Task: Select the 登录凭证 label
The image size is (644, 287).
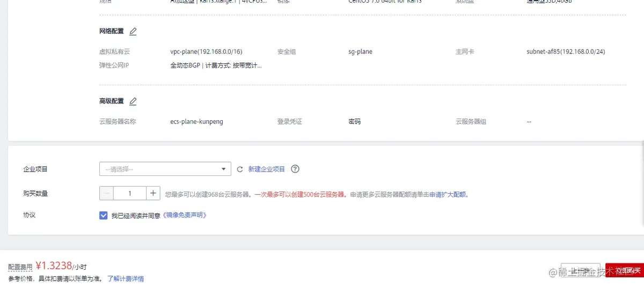Action: pos(290,122)
